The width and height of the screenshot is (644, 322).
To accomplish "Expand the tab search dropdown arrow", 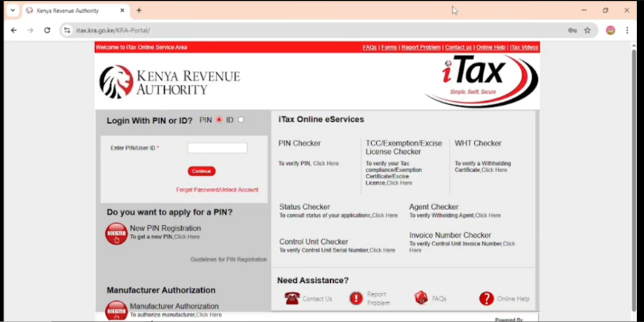I will [13, 11].
